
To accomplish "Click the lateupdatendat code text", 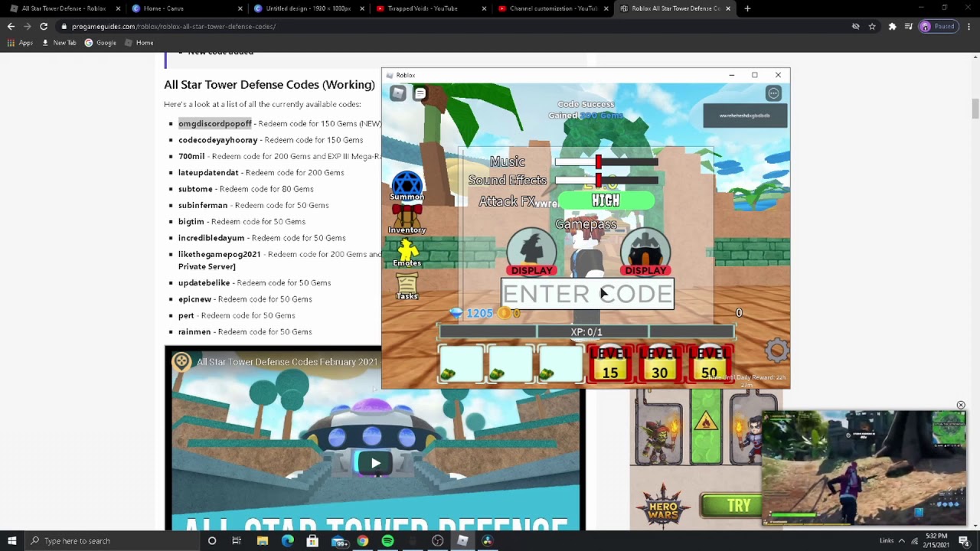I will pyautogui.click(x=208, y=173).
